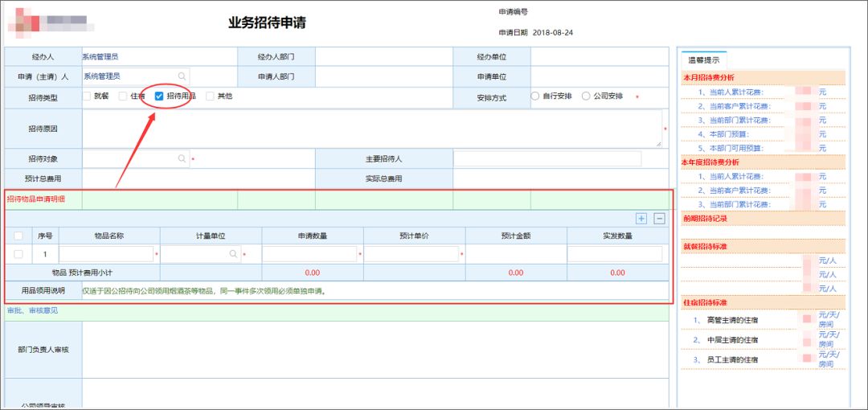Image resolution: width=868 pixels, height=410 pixels.
Task: Click the 申请数量 input in row 1
Action: (x=309, y=254)
